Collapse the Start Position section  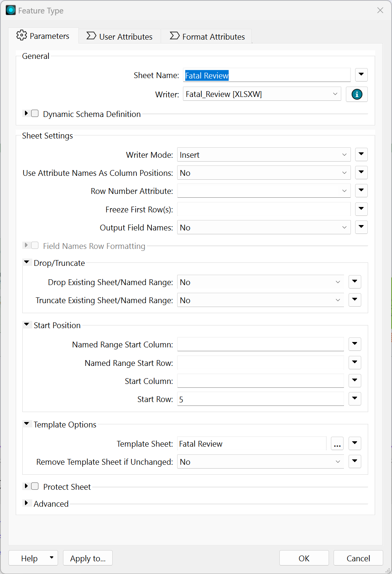pos(27,325)
